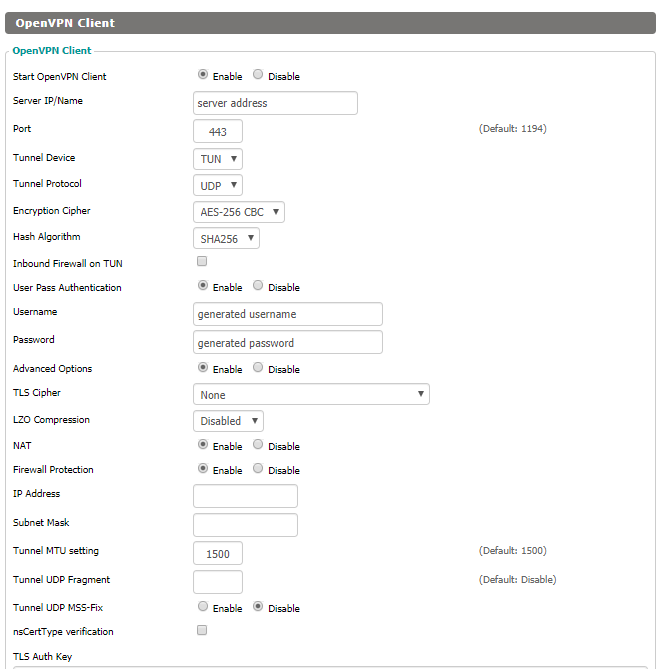
Task: Click the '(Default: Disable)' hint text
Action: pyautogui.click(x=517, y=579)
